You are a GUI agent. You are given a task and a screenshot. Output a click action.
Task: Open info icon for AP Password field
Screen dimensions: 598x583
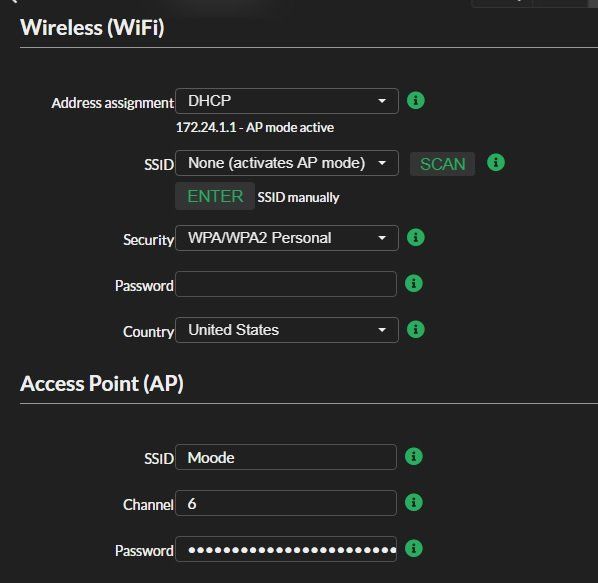(x=414, y=548)
